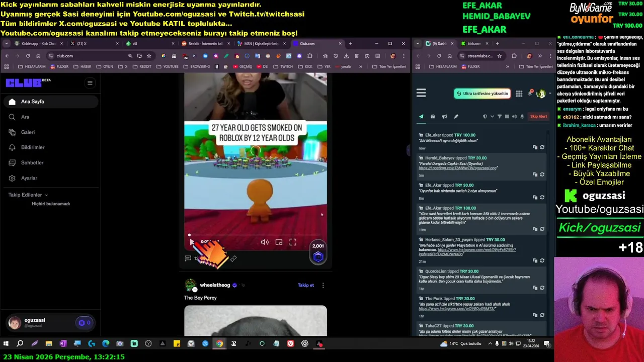Open Chrome from the taskbar
The height and width of the screenshot is (362, 644).
coord(219,344)
